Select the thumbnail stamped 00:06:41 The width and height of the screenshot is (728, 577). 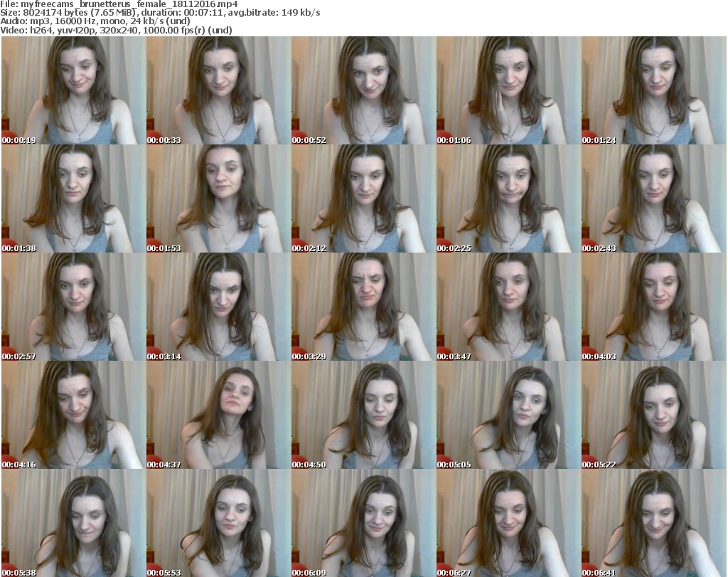click(654, 523)
